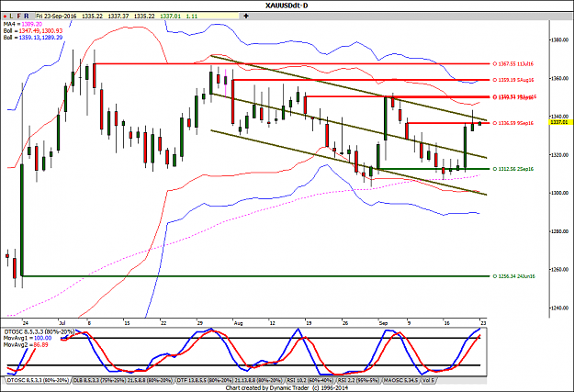Click the MovAvg2 = 86.89 indicator label
This screenshot has height=392, width=574.
point(26,345)
